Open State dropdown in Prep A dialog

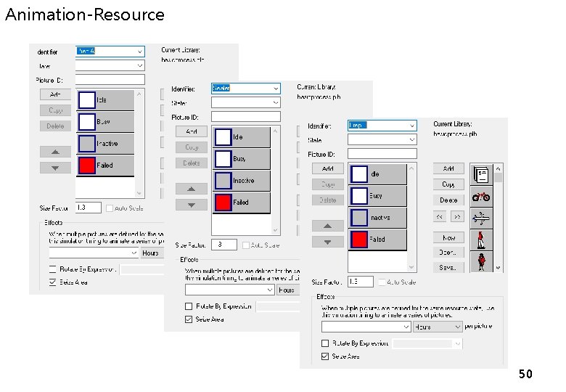(x=140, y=65)
